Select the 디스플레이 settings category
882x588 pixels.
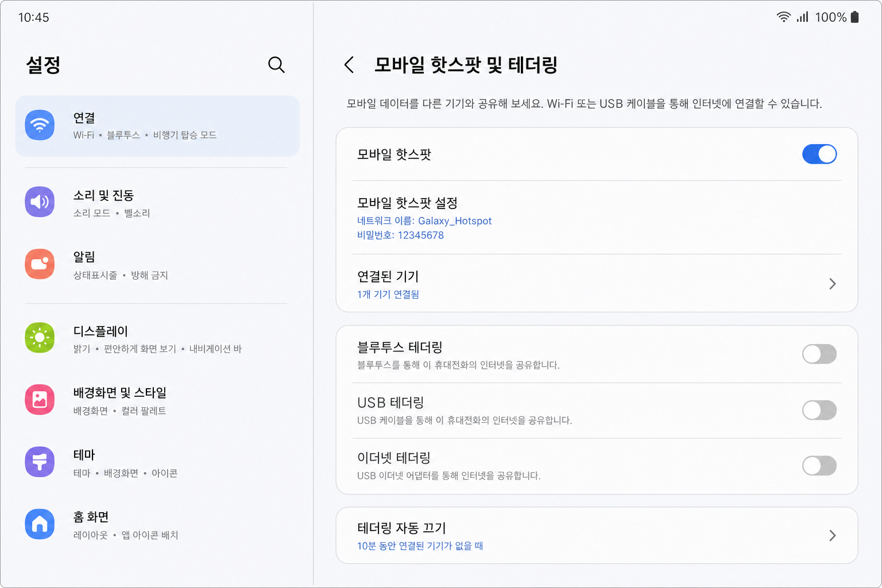click(x=157, y=338)
